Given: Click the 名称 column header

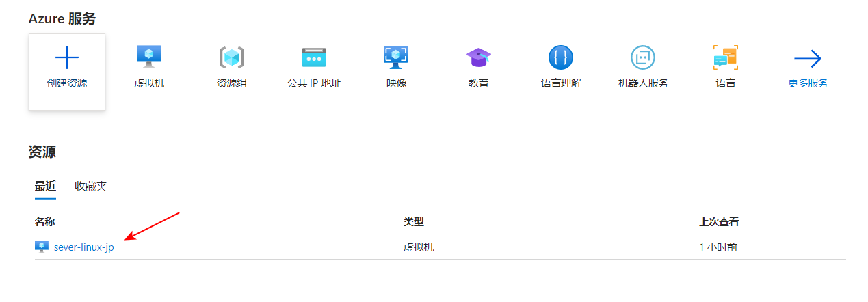Looking at the screenshot, I should pos(44,222).
